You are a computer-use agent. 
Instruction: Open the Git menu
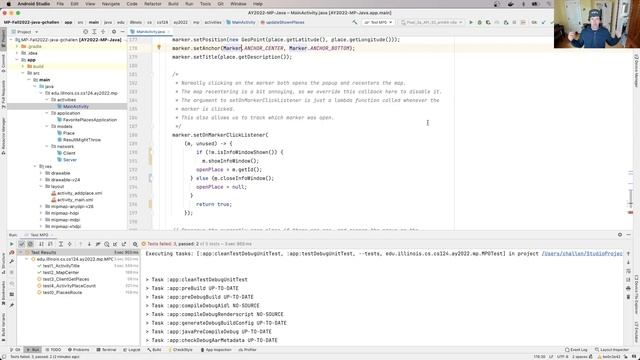pyautogui.click(x=220, y=4)
